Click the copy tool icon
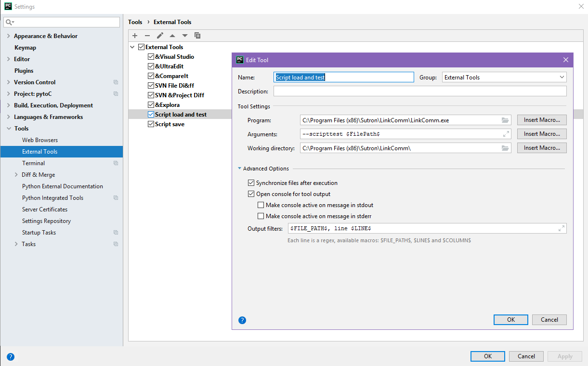 click(197, 36)
